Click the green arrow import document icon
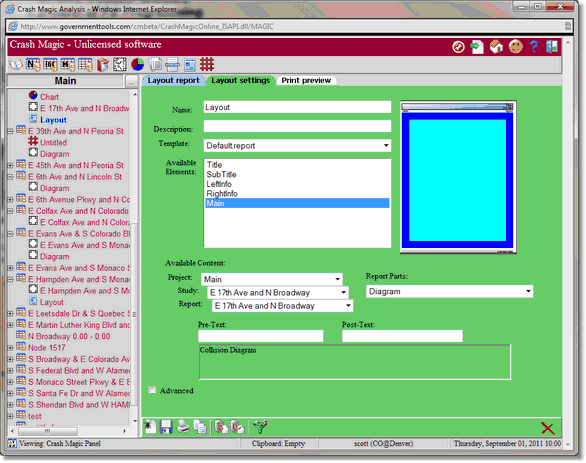Image resolution: width=586 pixels, height=463 pixels. 477,47
